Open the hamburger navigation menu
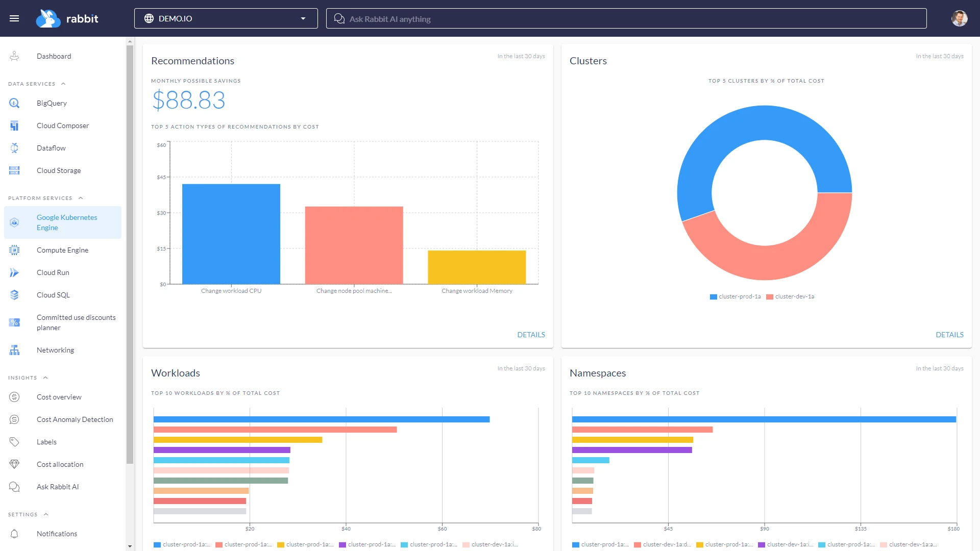Image resolution: width=980 pixels, height=551 pixels. click(x=15, y=18)
